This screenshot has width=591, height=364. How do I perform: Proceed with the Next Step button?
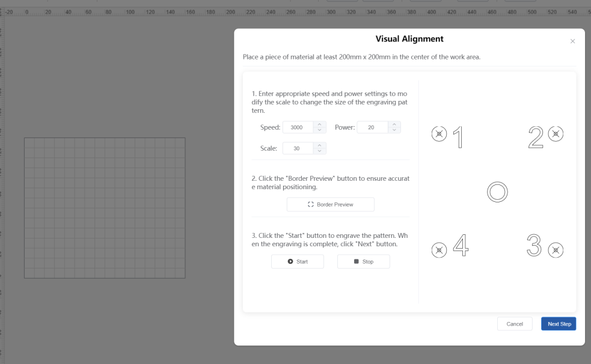(559, 324)
